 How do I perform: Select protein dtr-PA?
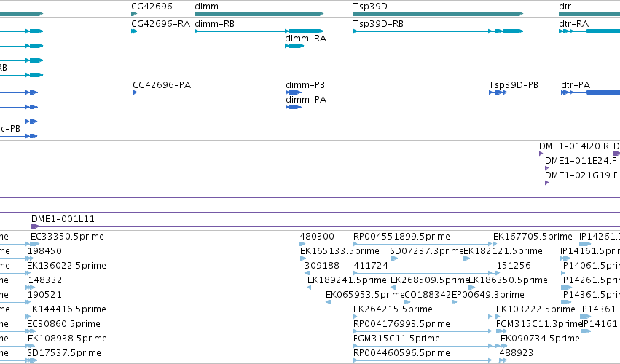(576, 85)
